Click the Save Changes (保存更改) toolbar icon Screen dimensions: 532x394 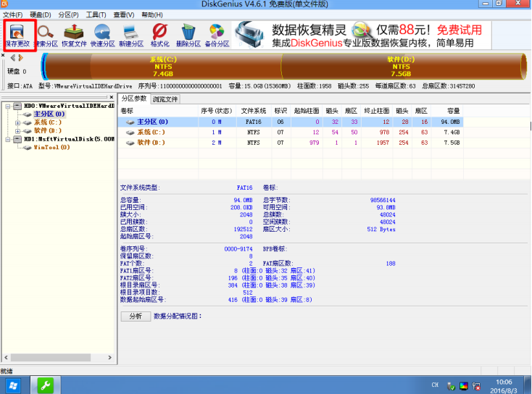coord(17,35)
